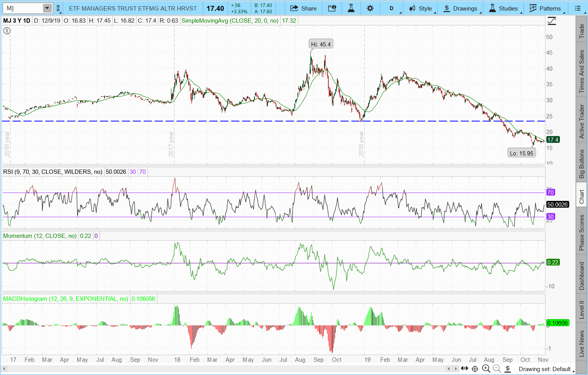This screenshot has height=375, width=588.
Task: Toggle the chart info circle icon
Action: pyautogui.click(x=7, y=31)
